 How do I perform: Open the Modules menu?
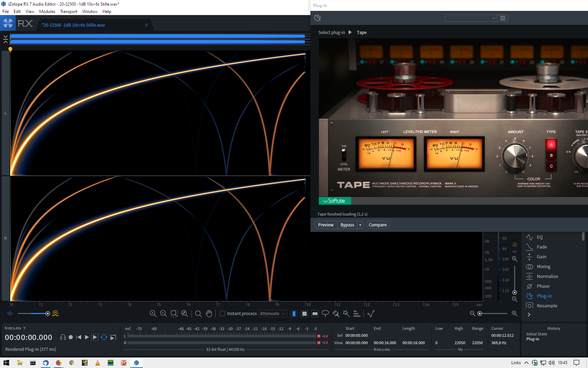pos(47,12)
